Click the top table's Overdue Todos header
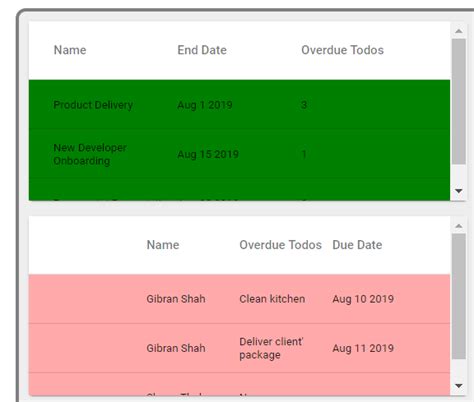Image resolution: width=474 pixels, height=402 pixels. click(x=342, y=50)
